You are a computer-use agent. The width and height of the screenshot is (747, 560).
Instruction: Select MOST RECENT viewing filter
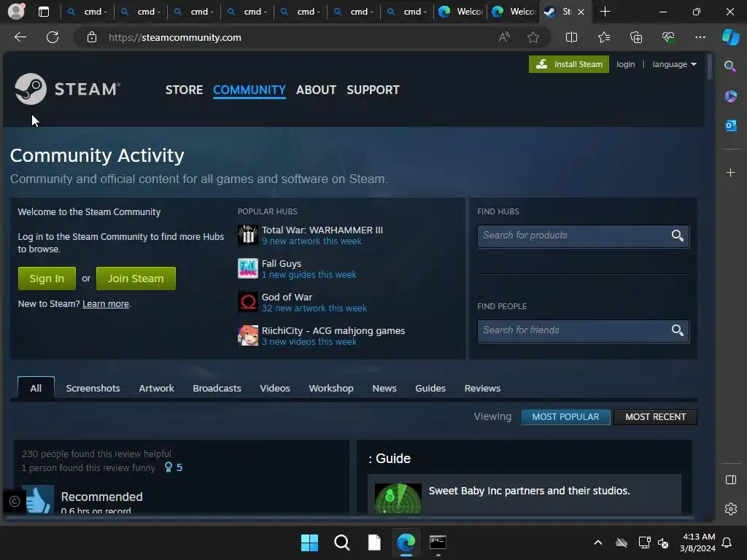tap(656, 416)
